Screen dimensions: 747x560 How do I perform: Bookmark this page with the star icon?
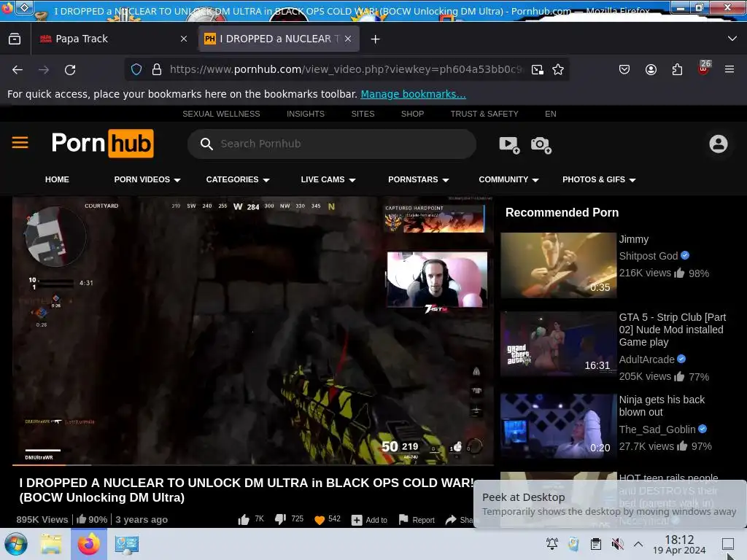(558, 69)
